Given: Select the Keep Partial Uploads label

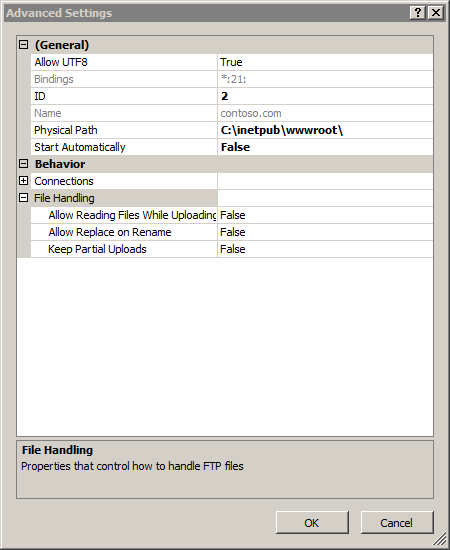Looking at the screenshot, I should pyautogui.click(x=97, y=249).
